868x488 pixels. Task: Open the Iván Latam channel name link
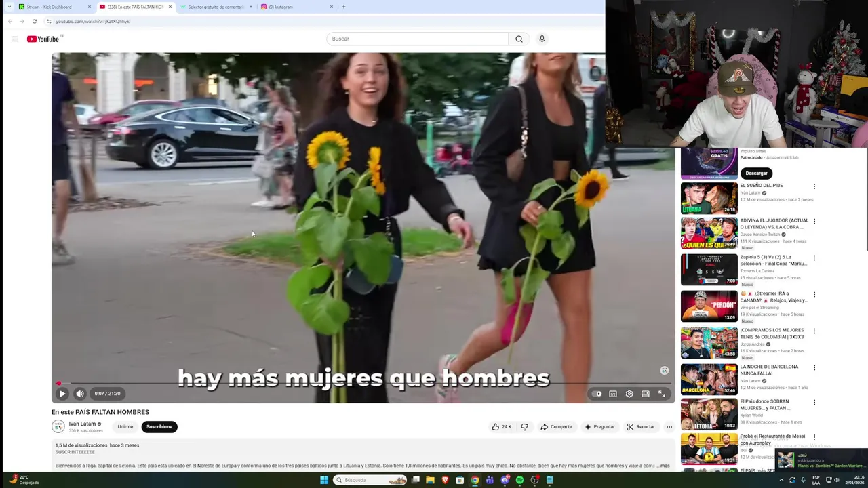82,424
